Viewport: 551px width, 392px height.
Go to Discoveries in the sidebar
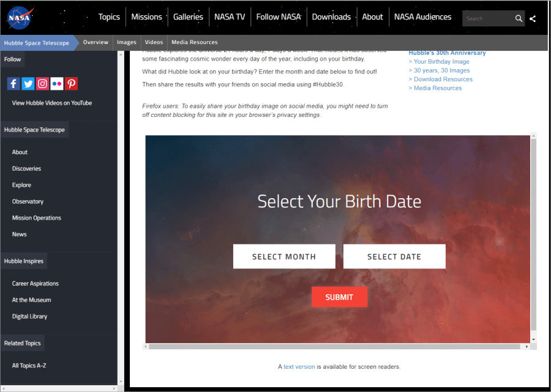tap(27, 169)
